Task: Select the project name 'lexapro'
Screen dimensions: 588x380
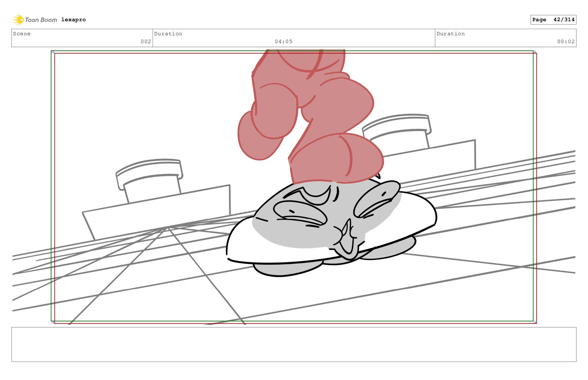Action: point(73,20)
